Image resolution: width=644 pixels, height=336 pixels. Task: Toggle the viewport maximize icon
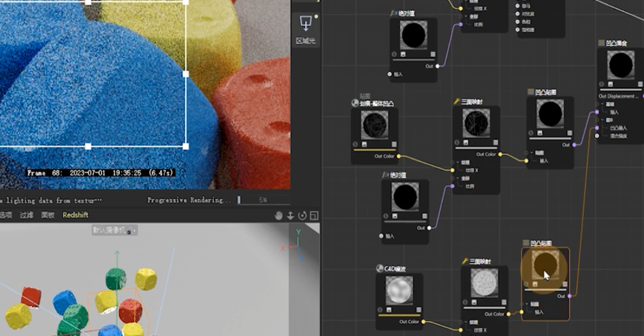click(313, 215)
